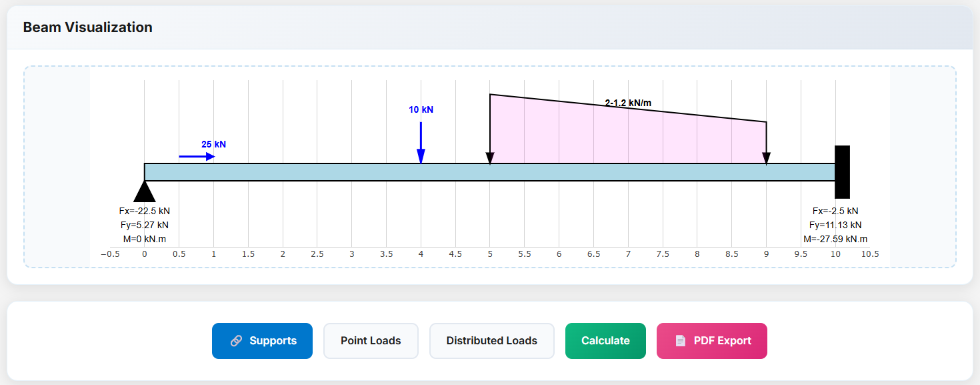Click the black fixed support block
This screenshot has width=980, height=385.
[842, 171]
